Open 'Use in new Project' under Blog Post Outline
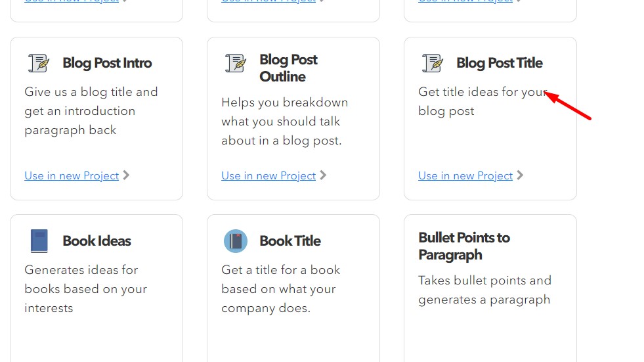 click(x=268, y=175)
